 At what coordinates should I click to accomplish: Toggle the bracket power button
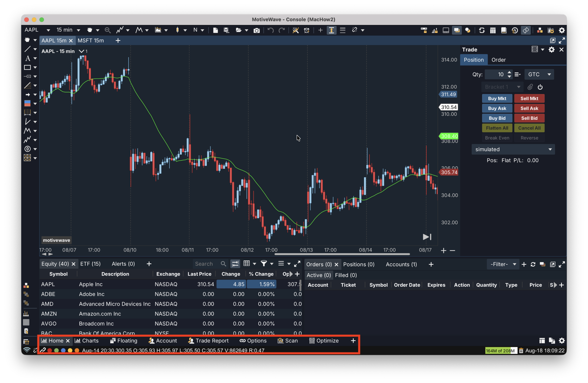tap(540, 87)
